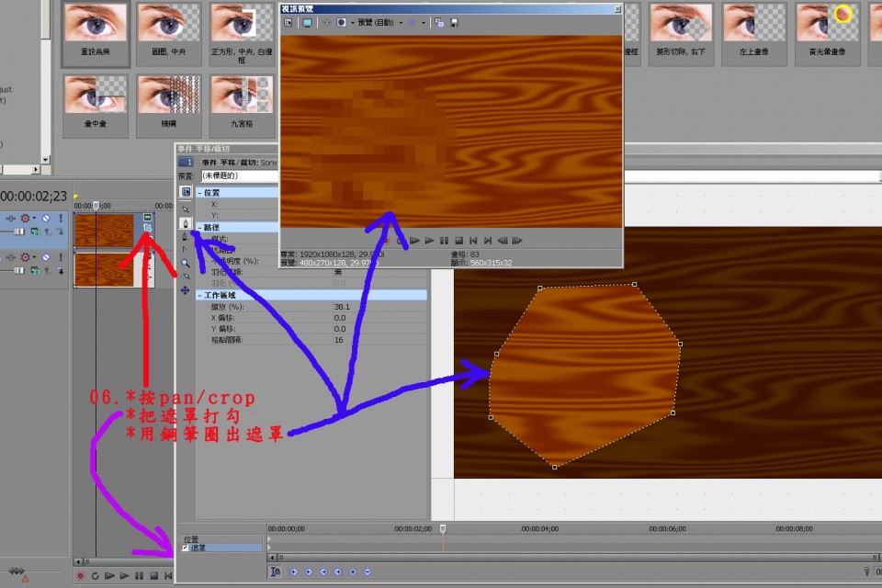Collapse the 工作區域 section

coord(199,294)
